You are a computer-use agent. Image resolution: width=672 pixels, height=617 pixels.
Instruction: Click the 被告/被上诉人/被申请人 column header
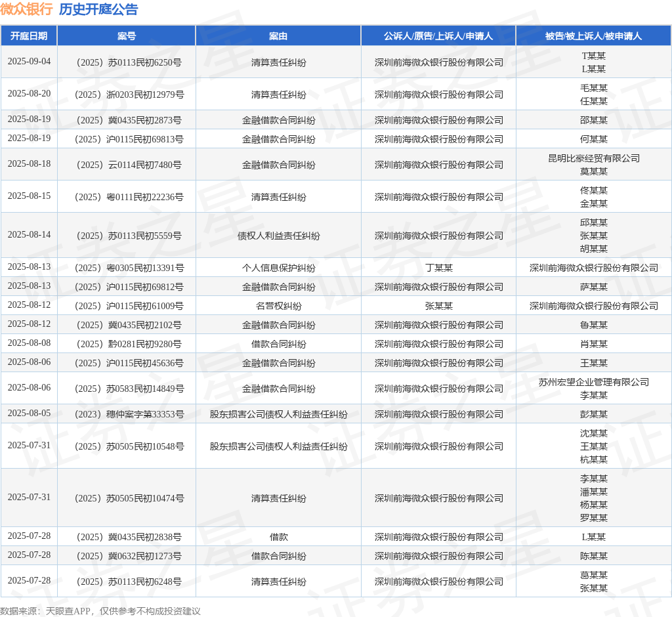[x=593, y=36]
